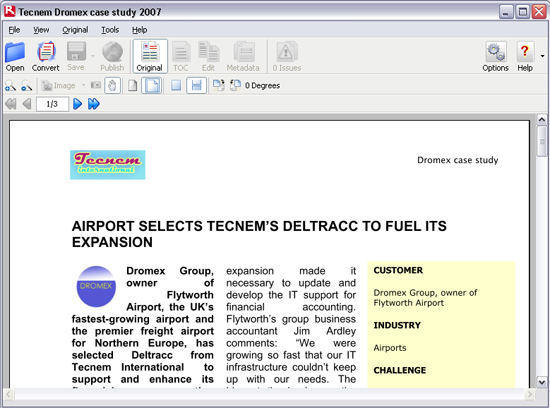Click the horizontal scrollbar left arrow
The width and height of the screenshot is (550, 408).
coord(9,394)
